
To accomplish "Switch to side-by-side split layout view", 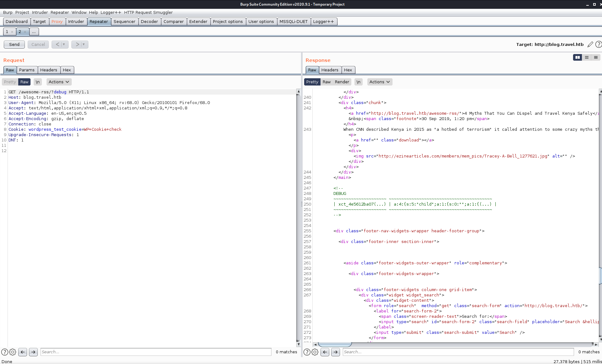I will (x=577, y=57).
